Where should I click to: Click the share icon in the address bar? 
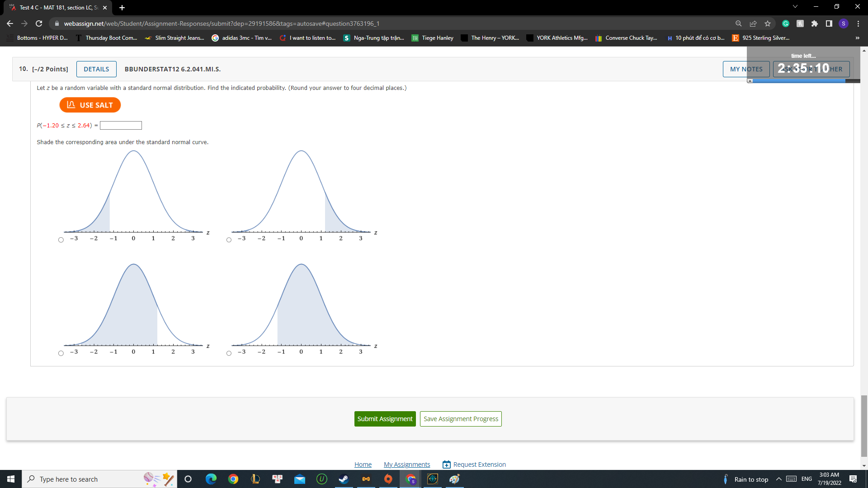click(753, 23)
